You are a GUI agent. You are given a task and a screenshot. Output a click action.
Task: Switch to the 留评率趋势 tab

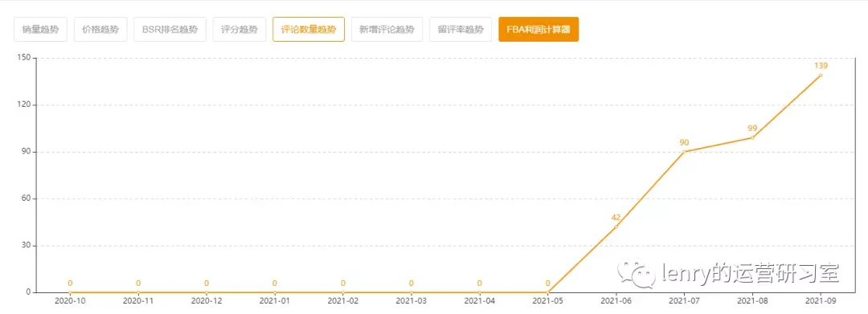click(461, 29)
